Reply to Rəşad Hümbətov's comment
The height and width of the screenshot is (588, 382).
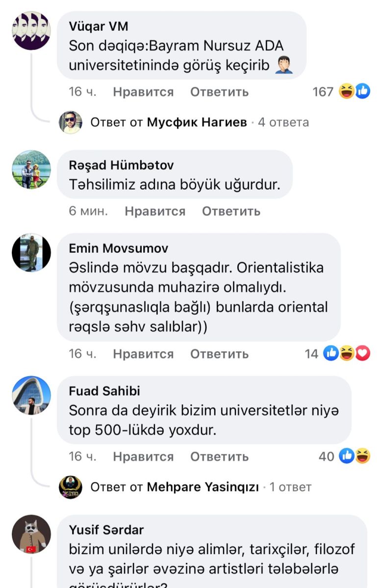(x=231, y=211)
